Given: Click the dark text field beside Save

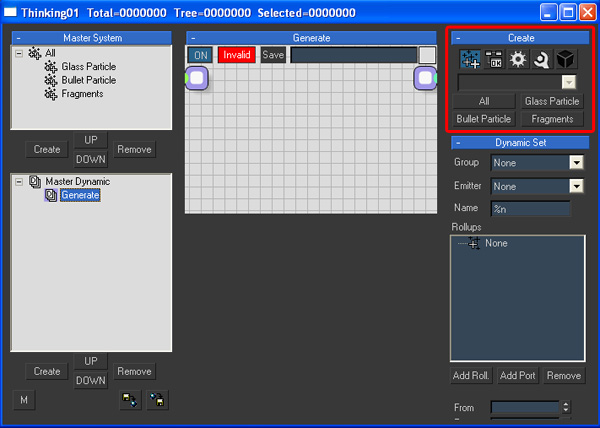Looking at the screenshot, I should [x=354, y=55].
